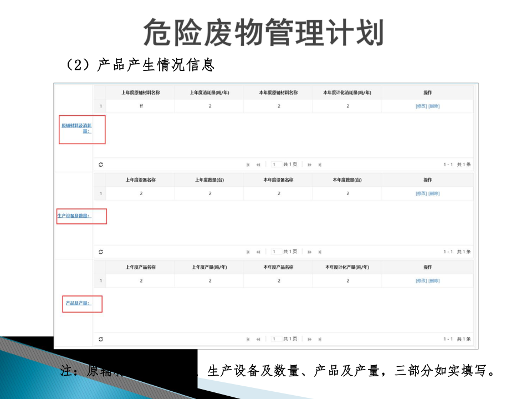Viewport: 532px width, 399px height.
Task: Open the 生产设备及数量 label link
Action: click(x=74, y=216)
